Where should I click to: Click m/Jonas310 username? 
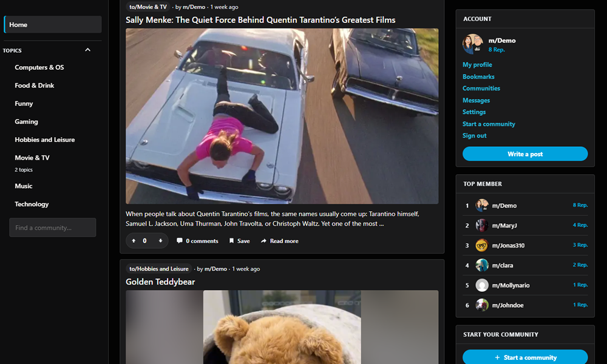508,245
